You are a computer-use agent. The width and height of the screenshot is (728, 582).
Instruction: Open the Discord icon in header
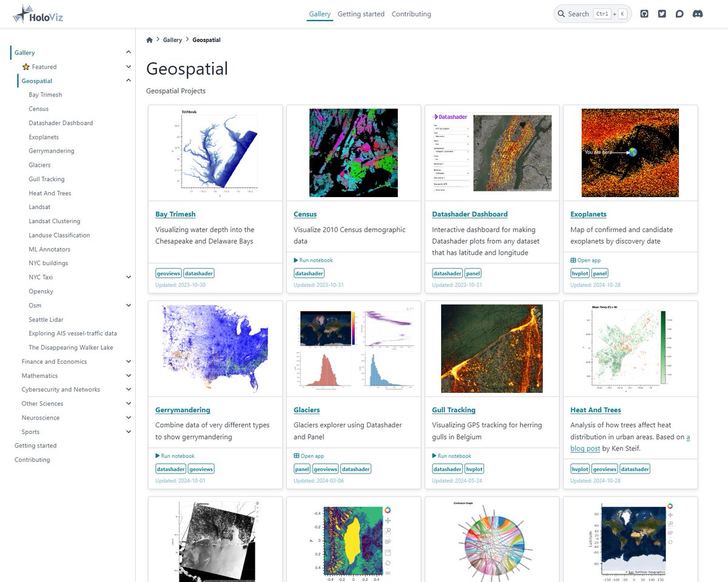click(698, 14)
